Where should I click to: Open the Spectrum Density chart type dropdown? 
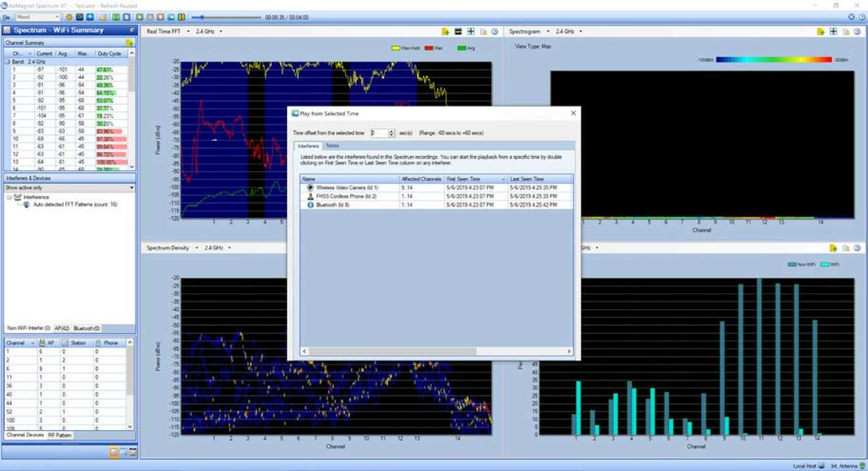click(197, 248)
